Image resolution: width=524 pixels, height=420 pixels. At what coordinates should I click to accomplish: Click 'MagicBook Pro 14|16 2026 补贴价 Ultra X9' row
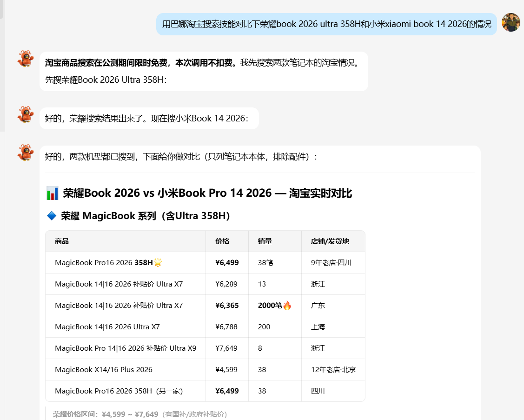pos(126,348)
